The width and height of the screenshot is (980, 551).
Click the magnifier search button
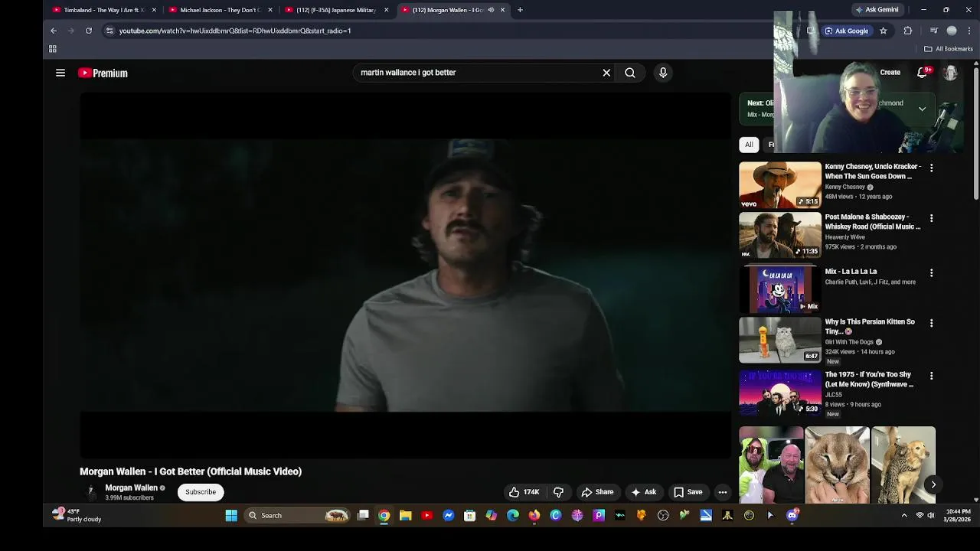[629, 73]
